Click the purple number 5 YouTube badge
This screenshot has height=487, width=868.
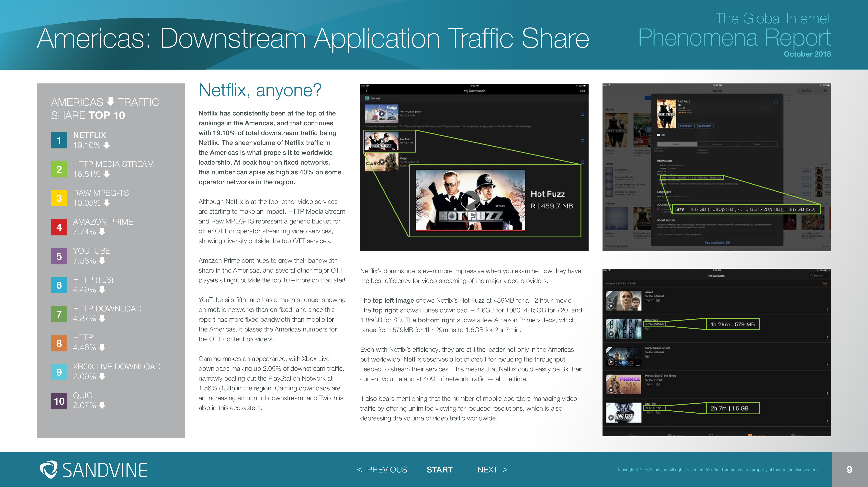(x=59, y=256)
